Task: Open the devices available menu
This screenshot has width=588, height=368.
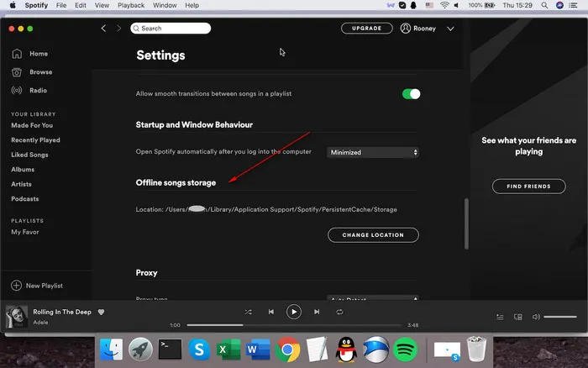Action: 518,318
